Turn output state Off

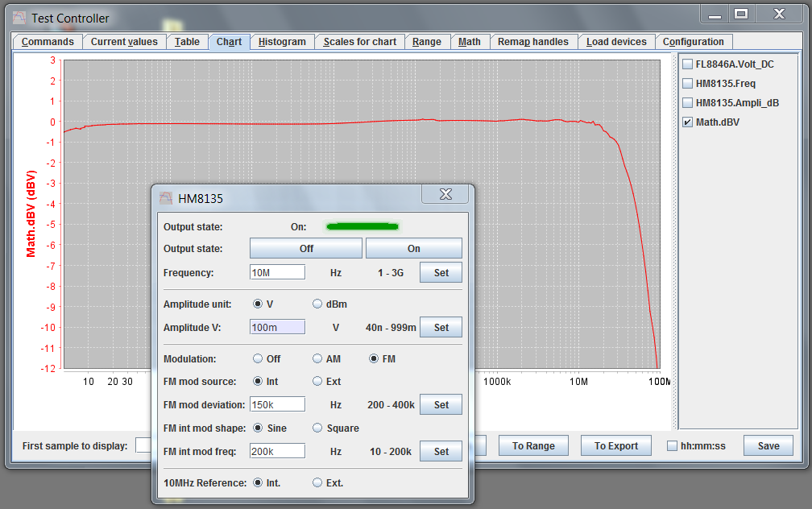pos(306,249)
